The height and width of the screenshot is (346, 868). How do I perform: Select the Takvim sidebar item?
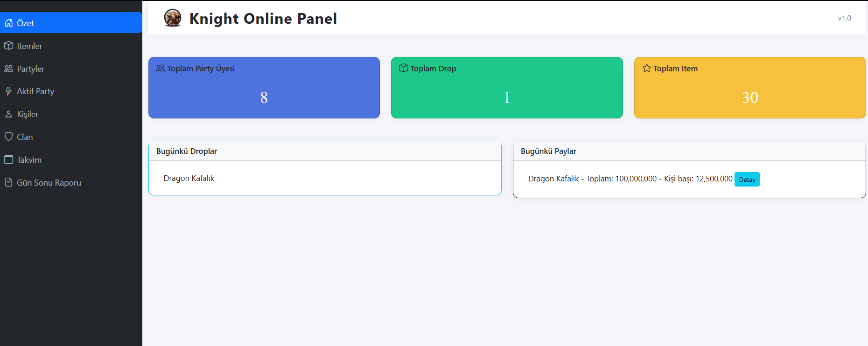(29, 160)
